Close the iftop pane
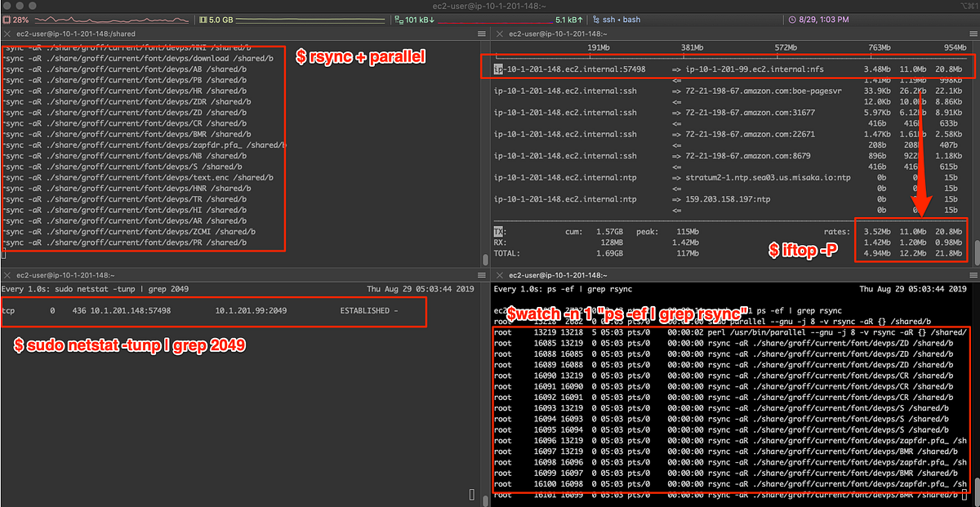Viewport: 980px width, 507px height. click(499, 33)
